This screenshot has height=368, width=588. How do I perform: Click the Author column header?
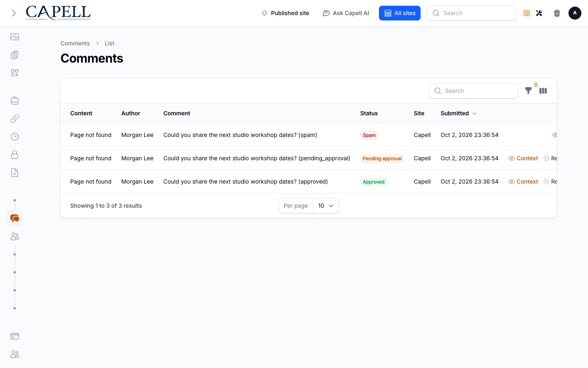131,113
